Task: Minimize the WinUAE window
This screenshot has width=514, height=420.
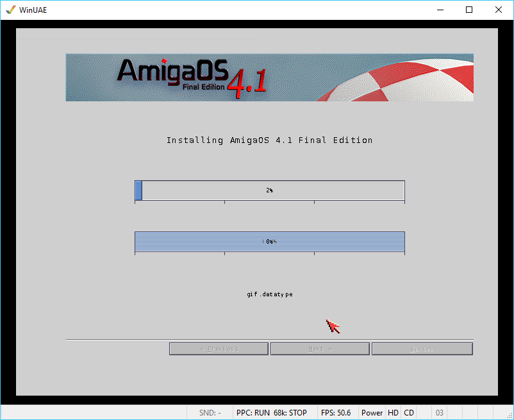Action: click(440, 10)
